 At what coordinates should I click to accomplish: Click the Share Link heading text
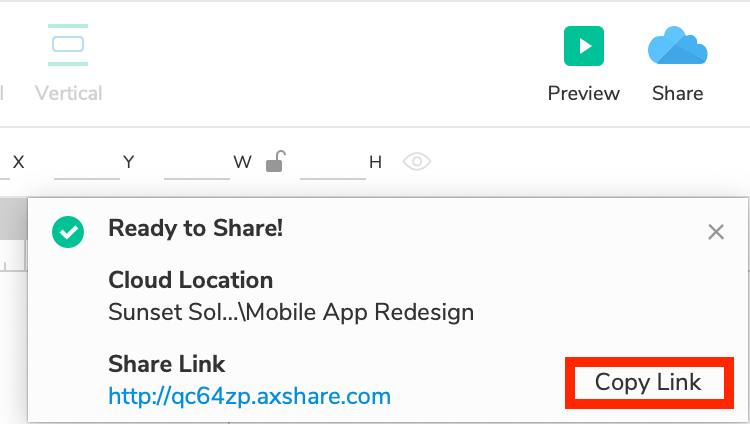[x=167, y=364]
